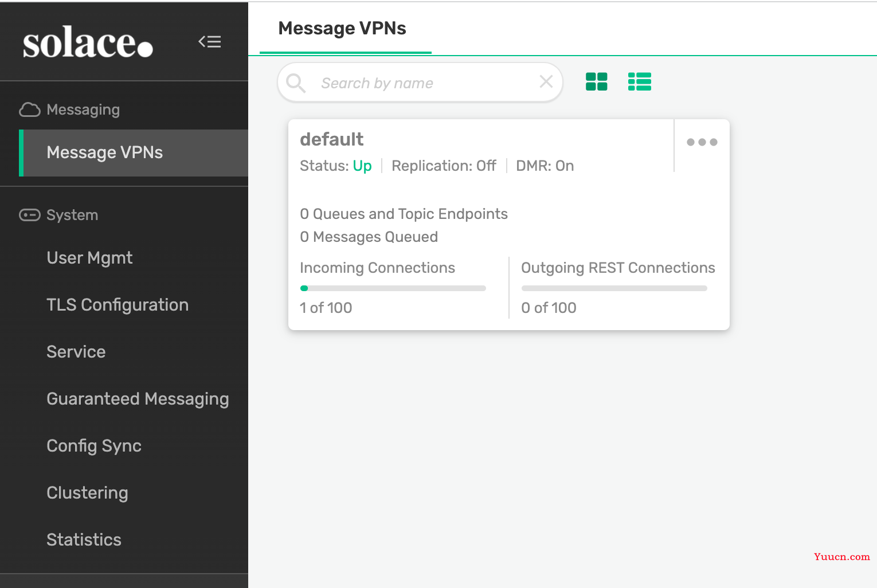This screenshot has height=588, width=877.
Task: Click 0 Queues and Topic Endpoints
Action: point(404,214)
